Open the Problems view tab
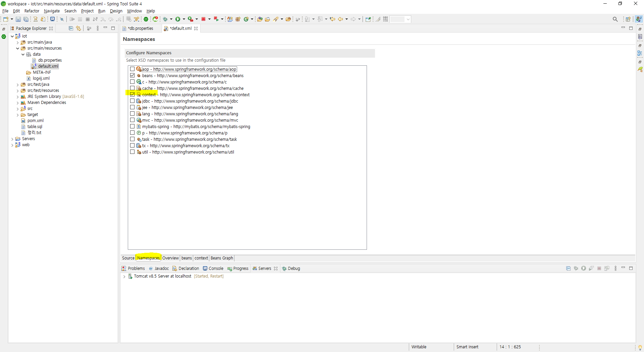 [x=133, y=268]
